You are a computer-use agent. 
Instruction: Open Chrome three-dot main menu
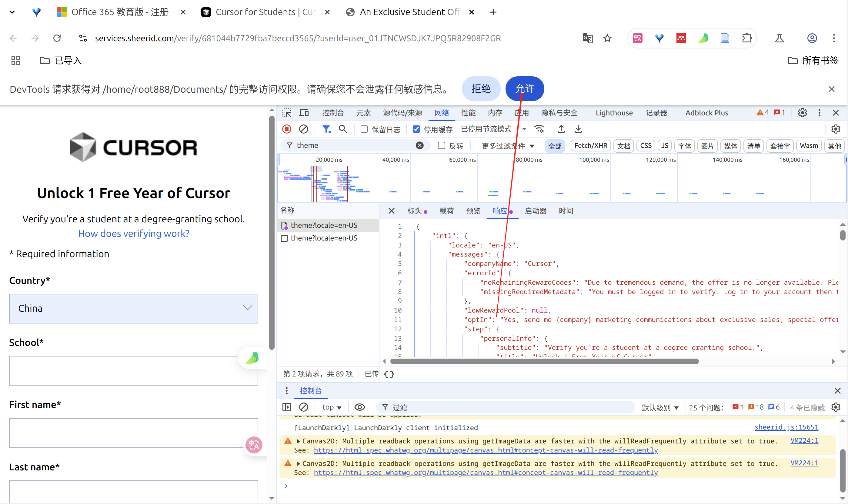(x=834, y=38)
